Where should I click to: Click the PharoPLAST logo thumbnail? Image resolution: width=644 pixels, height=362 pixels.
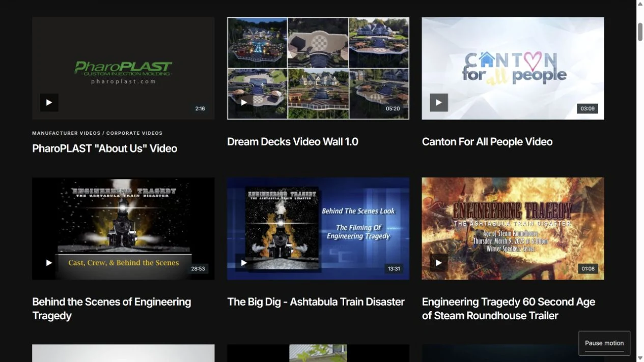[x=123, y=68]
